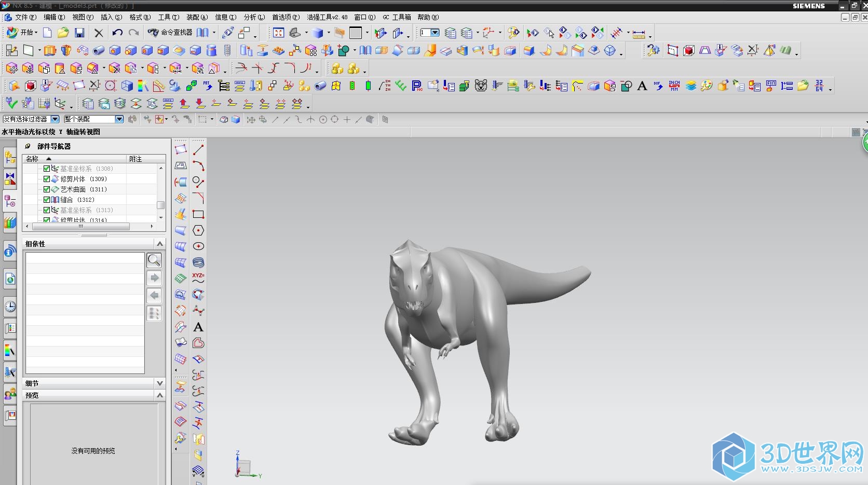
Task: Collapse the 预览 (Preview) panel
Action: (x=160, y=395)
